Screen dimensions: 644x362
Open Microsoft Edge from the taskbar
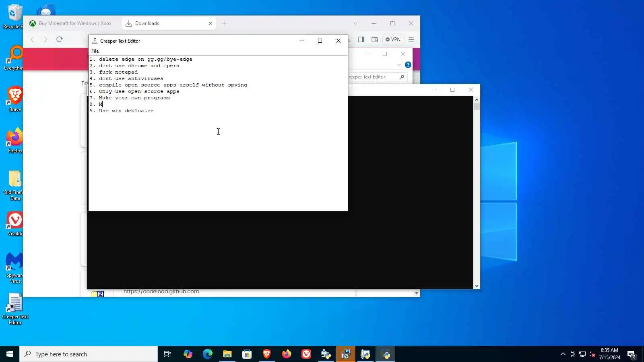point(207,354)
